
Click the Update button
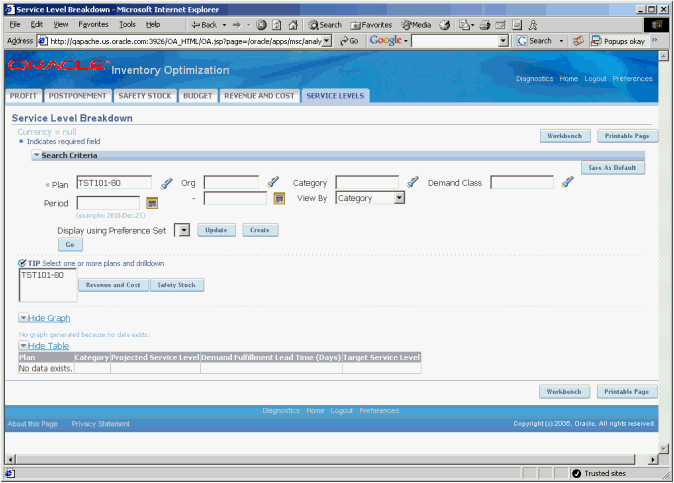click(216, 230)
